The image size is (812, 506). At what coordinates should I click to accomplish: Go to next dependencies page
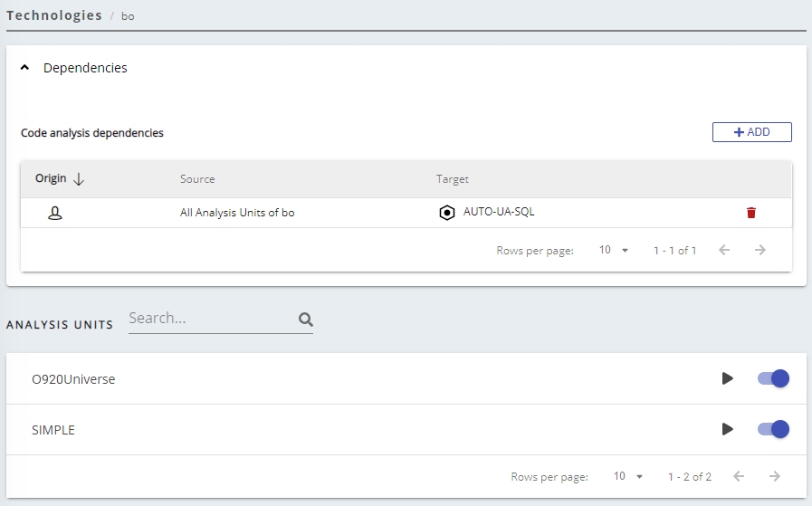pyautogui.click(x=760, y=250)
